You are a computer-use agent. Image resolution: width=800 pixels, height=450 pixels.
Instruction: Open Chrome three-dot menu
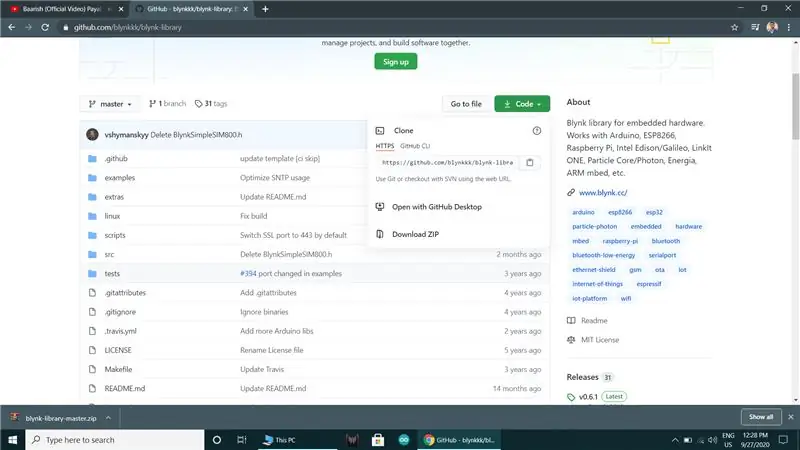789,28
